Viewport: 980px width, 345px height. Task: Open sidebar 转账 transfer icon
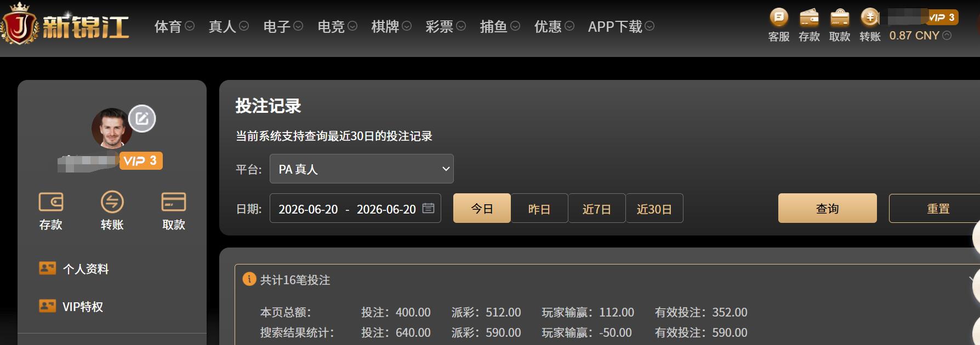point(112,202)
